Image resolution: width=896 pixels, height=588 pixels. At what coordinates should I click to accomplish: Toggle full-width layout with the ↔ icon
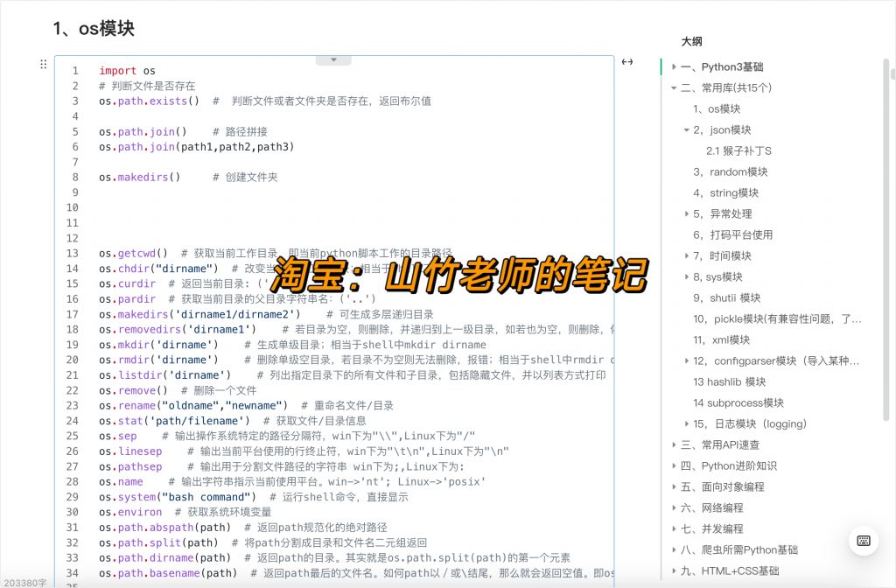626,62
